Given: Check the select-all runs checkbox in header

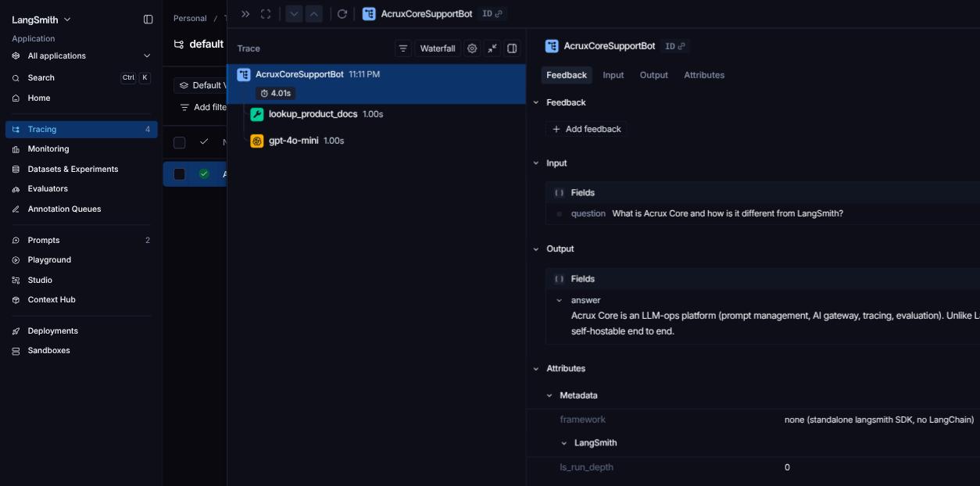Looking at the screenshot, I should click(x=180, y=142).
